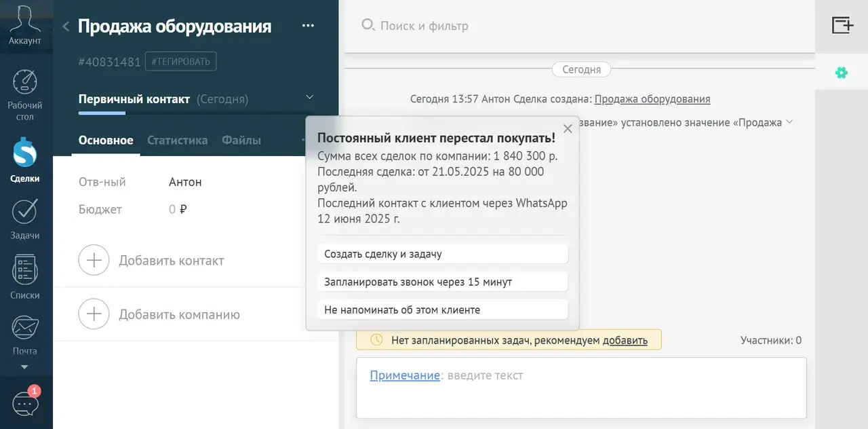Click plus icon for Добавить контакт
This screenshot has height=429, width=868.
pyautogui.click(x=94, y=260)
